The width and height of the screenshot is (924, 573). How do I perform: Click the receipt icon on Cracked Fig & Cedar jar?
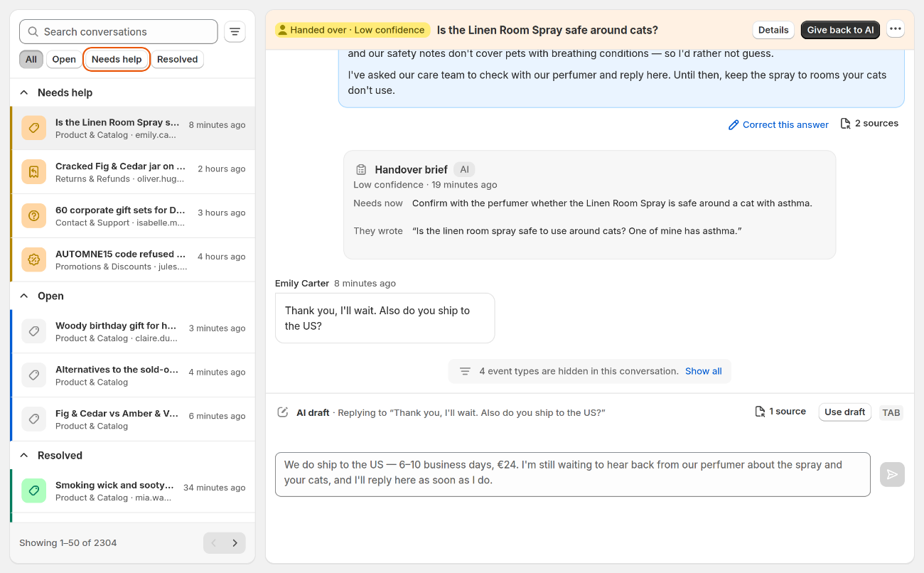coord(33,172)
